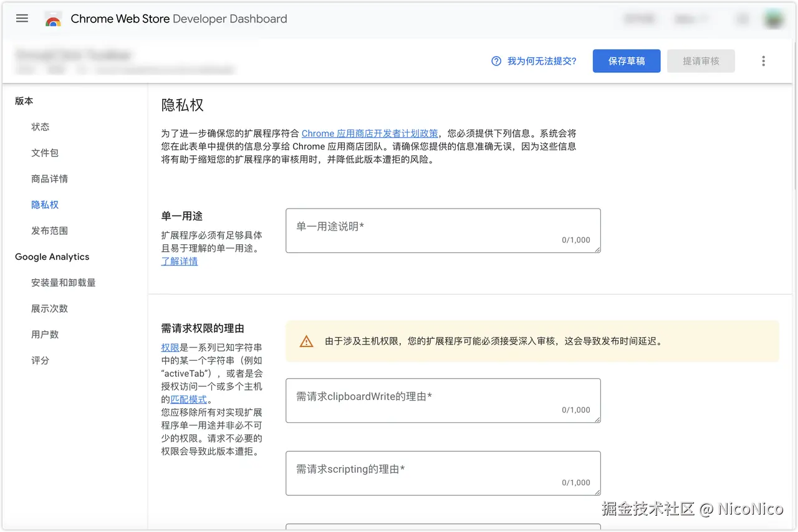The height and width of the screenshot is (532, 798).
Task: Click the host permission warning message text
Action: (x=494, y=341)
